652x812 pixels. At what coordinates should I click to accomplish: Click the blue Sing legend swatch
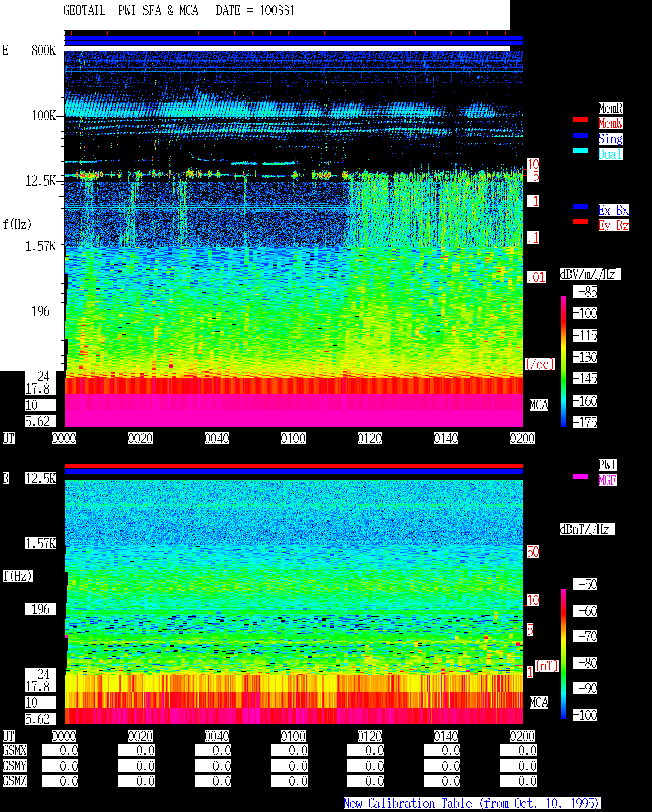tap(581, 135)
